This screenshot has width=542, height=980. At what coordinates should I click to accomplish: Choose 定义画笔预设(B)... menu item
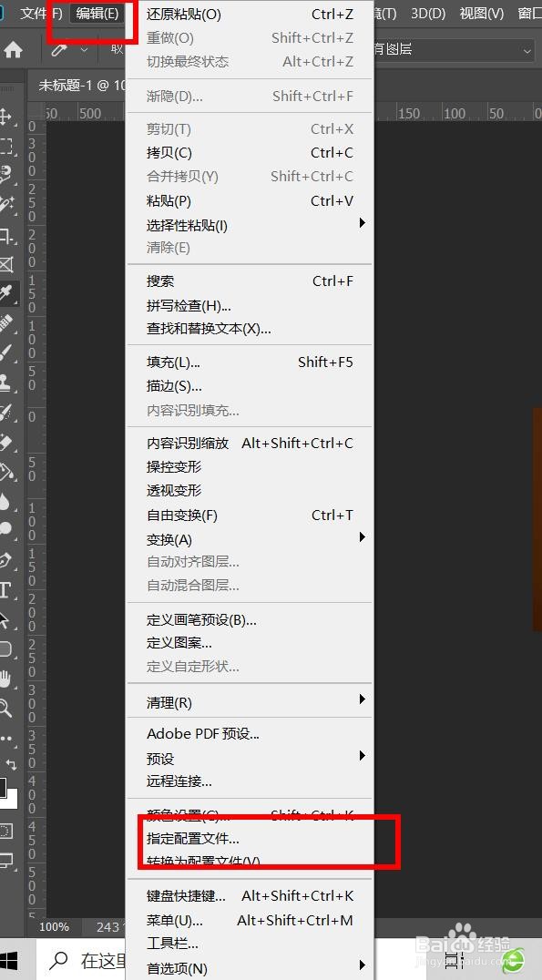point(251,620)
